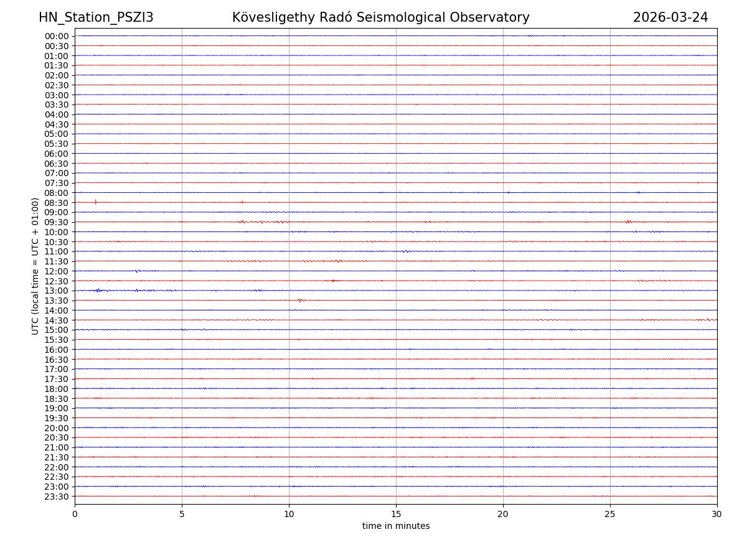Select the x-axis tick label 25

[610, 515]
